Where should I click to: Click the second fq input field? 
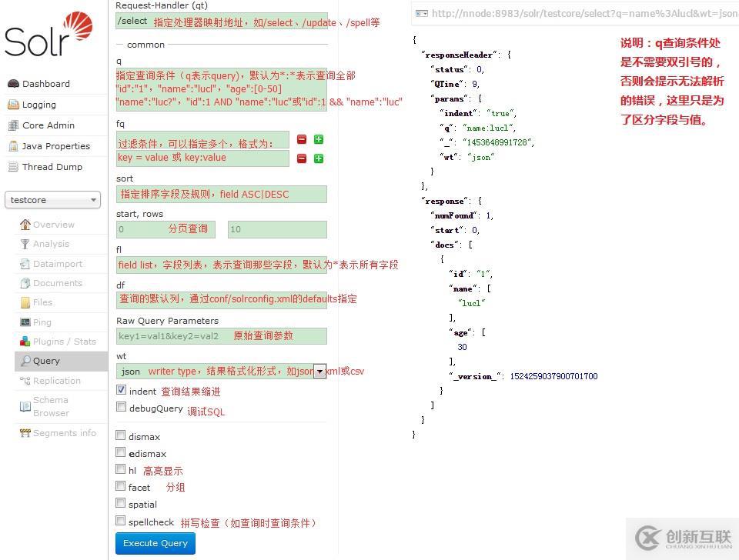(202, 158)
